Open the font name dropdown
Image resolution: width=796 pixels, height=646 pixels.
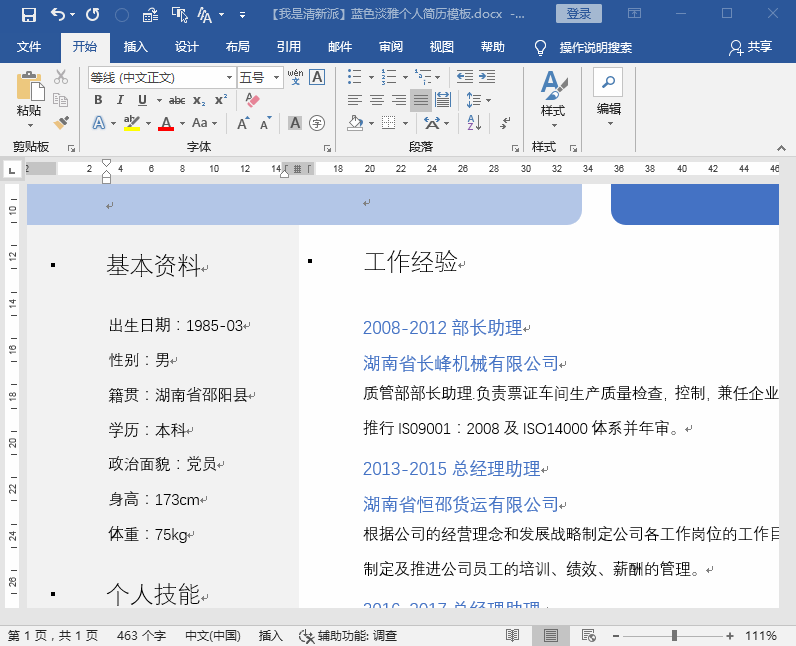[229, 78]
